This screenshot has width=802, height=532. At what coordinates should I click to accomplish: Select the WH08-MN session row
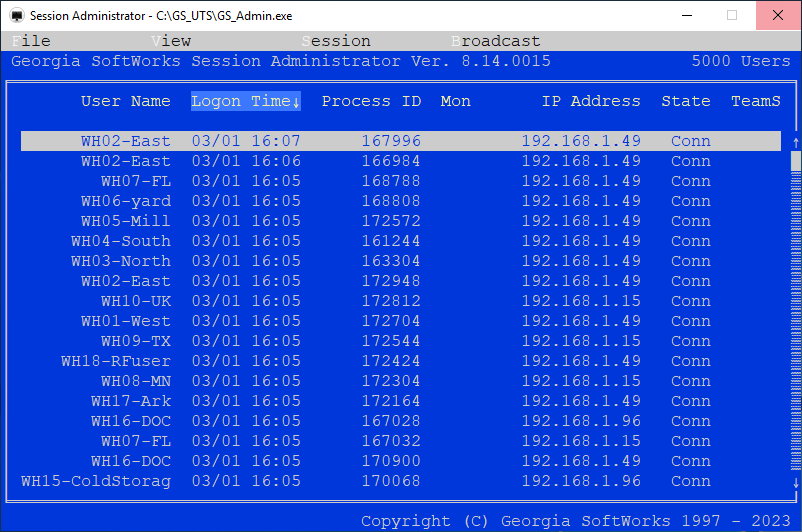coord(401,381)
